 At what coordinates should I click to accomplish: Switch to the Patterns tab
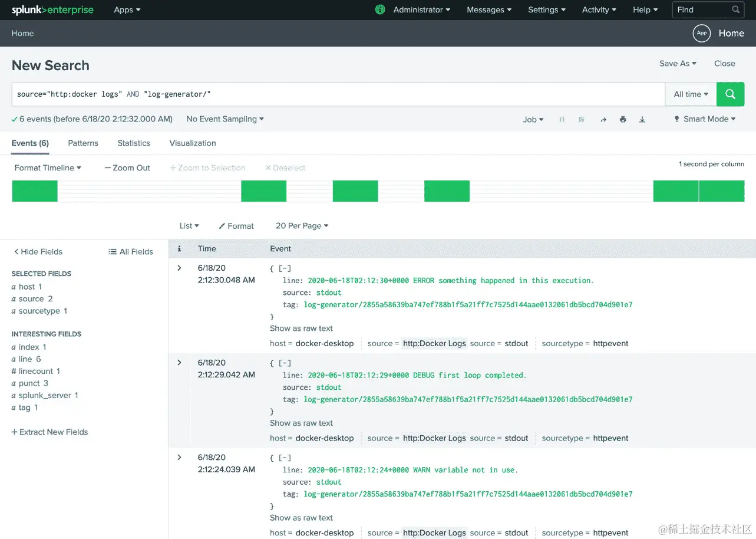pos(82,143)
